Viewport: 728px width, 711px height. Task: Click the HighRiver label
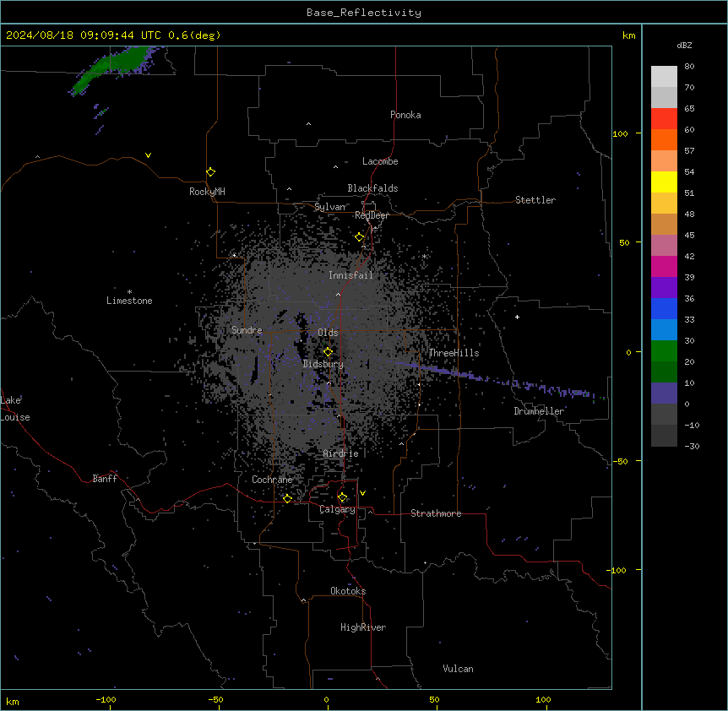pyautogui.click(x=363, y=627)
